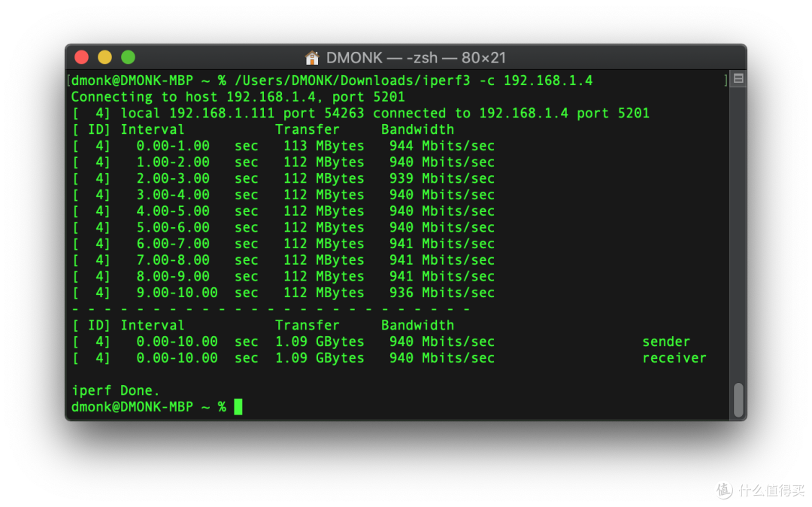Click the first 'Transfer' column header
812x507 pixels.
307,129
